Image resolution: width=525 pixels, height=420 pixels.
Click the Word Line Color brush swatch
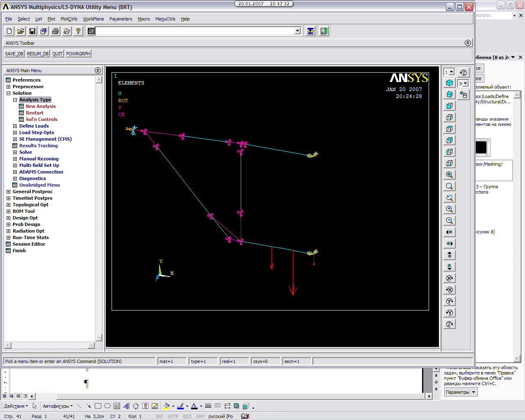pyautogui.click(x=180, y=406)
